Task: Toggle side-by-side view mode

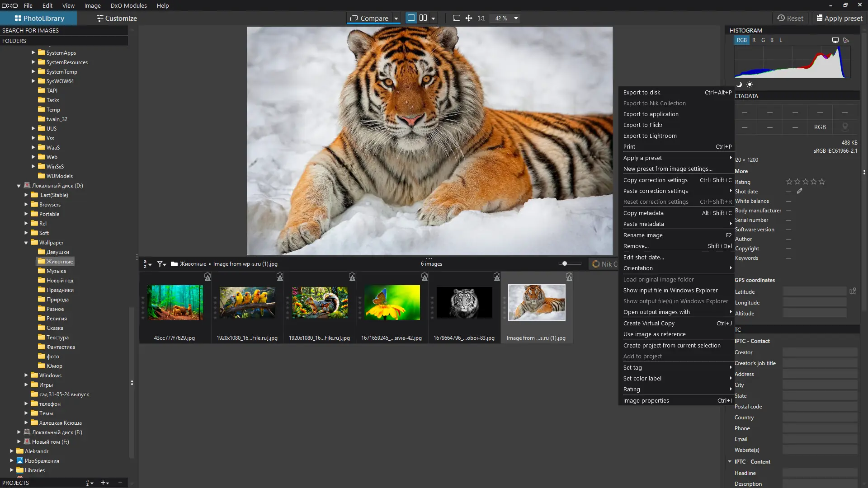Action: (423, 18)
